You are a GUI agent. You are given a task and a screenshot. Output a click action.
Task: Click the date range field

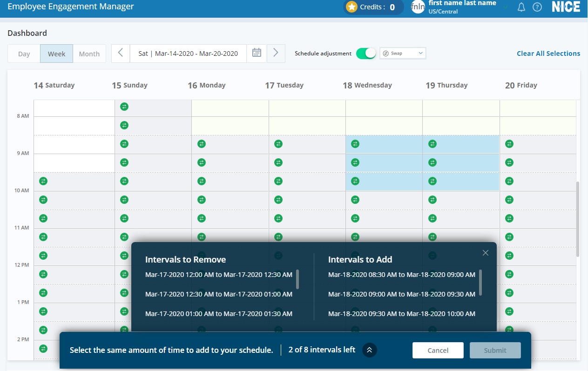(x=188, y=54)
